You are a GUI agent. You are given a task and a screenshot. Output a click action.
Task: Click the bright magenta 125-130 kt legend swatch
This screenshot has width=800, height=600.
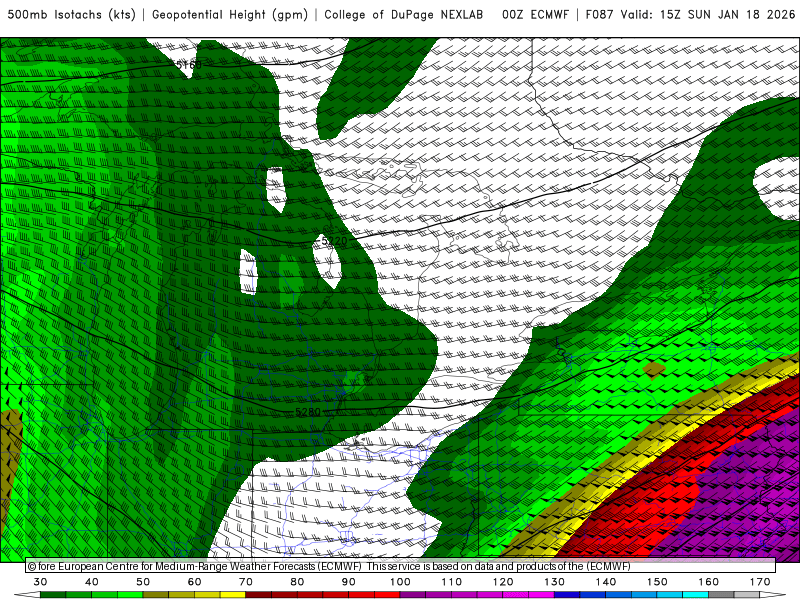541,595
